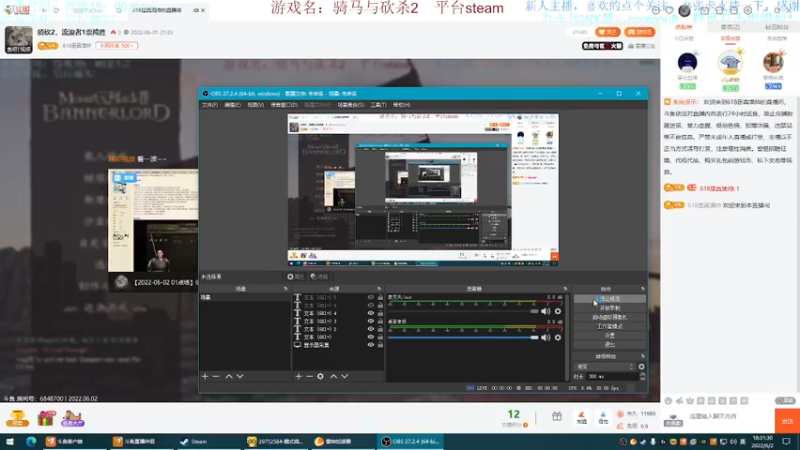This screenshot has height=450, width=800.
Task: Toggle lock on 文本 (GDI+) 4 source
Action: coord(380,313)
